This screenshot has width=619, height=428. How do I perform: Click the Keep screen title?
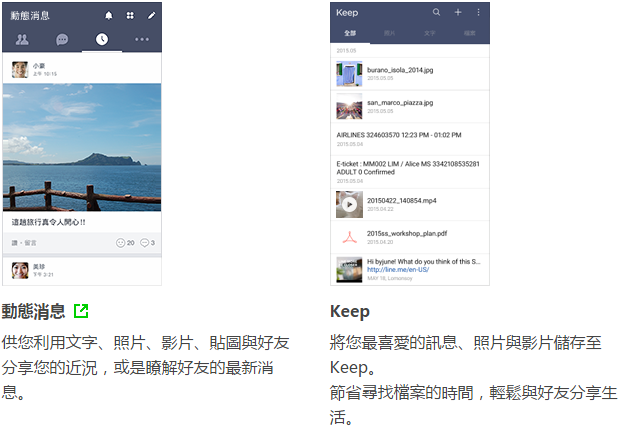[347, 13]
